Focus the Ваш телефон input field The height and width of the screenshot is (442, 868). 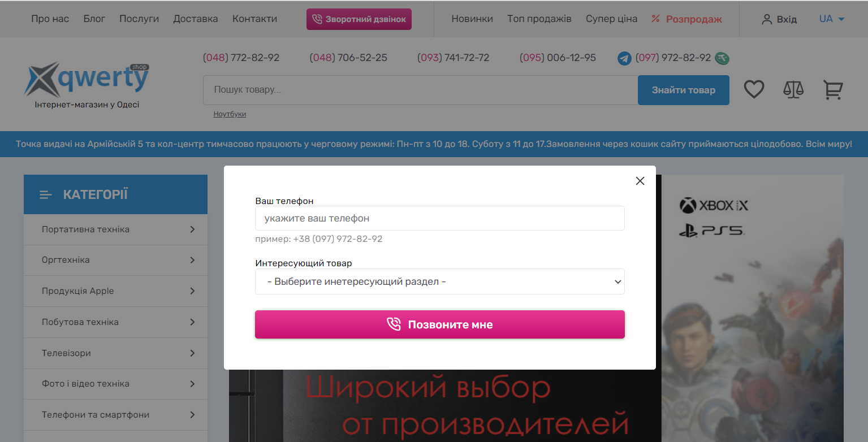(x=440, y=218)
